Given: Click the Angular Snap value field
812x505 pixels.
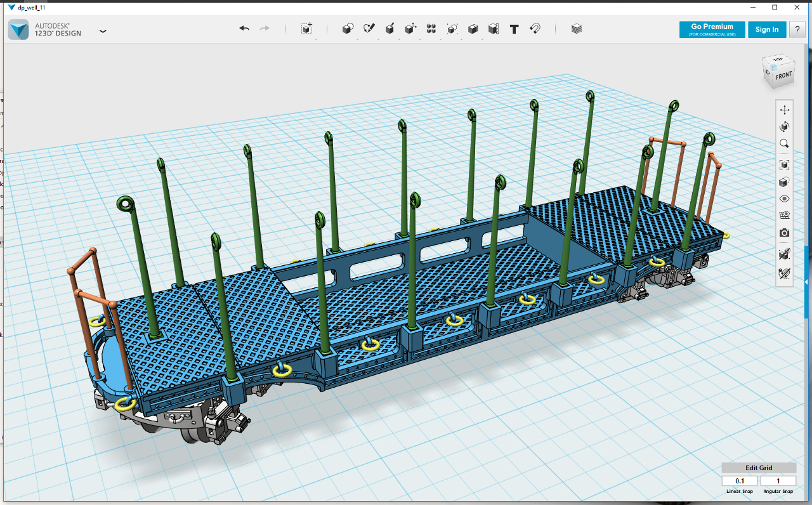Looking at the screenshot, I should 778,481.
